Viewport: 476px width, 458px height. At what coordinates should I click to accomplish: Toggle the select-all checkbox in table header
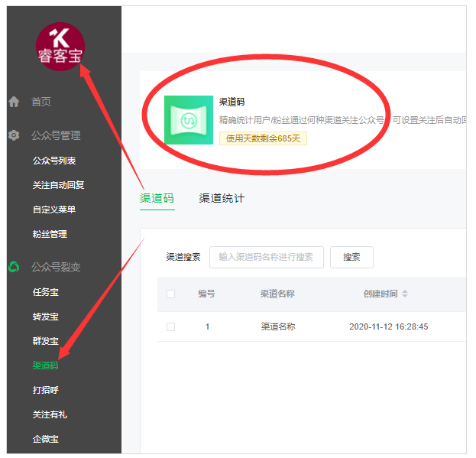click(x=170, y=294)
